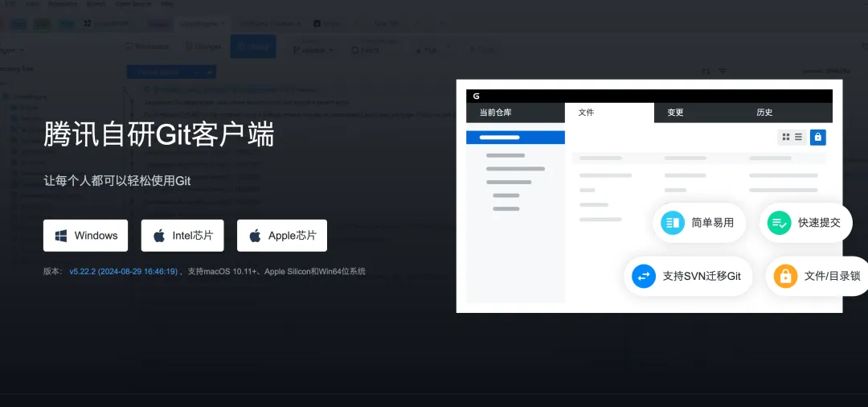Image resolution: width=868 pixels, height=407 pixels.
Task: Click the orange 文件/目录锁 lock icon
Action: click(785, 277)
